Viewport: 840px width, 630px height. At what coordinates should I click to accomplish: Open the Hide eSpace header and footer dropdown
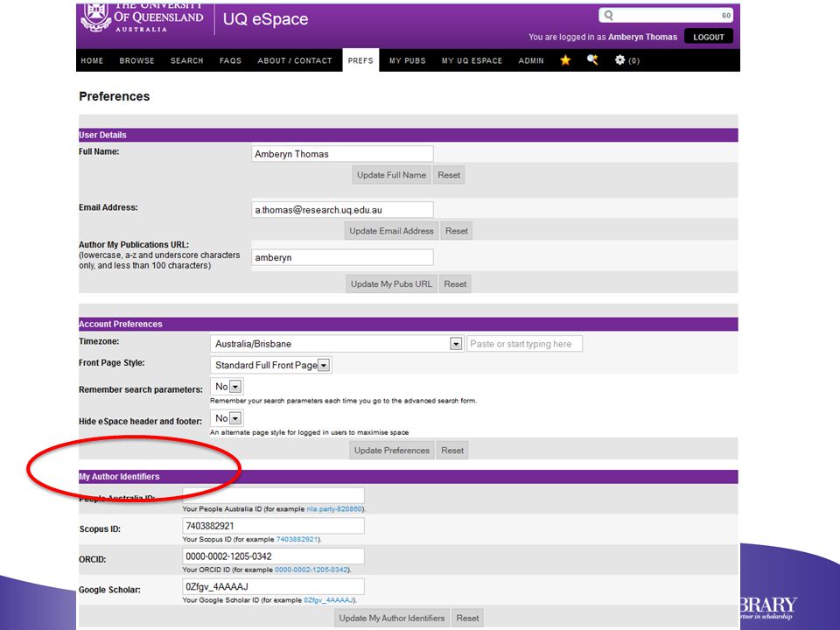pos(235,418)
